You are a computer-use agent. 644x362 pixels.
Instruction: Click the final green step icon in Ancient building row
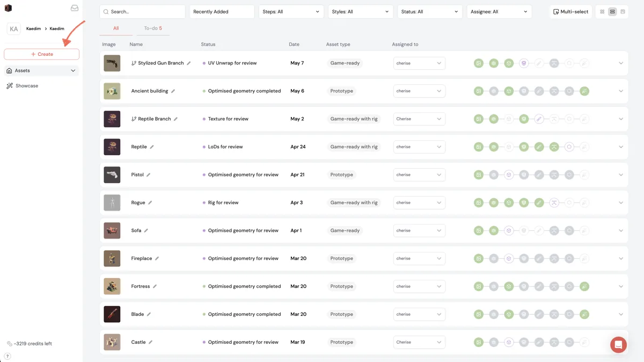(x=584, y=91)
